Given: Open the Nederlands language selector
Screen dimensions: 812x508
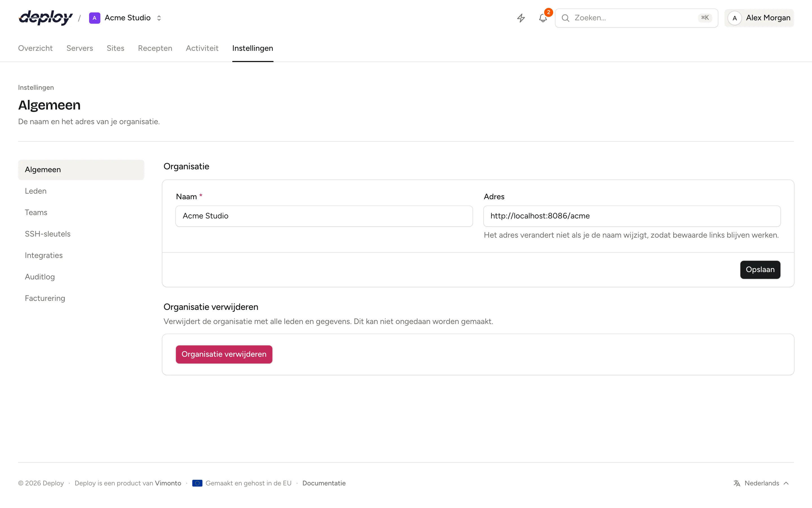Looking at the screenshot, I should click(761, 483).
